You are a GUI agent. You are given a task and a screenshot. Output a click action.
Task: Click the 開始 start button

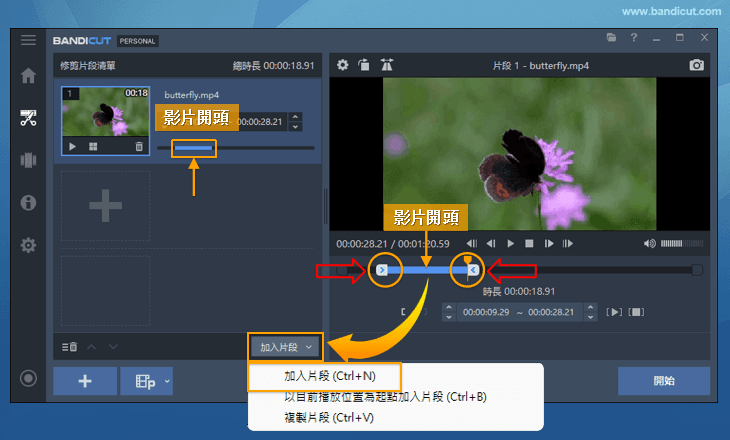coord(664,381)
